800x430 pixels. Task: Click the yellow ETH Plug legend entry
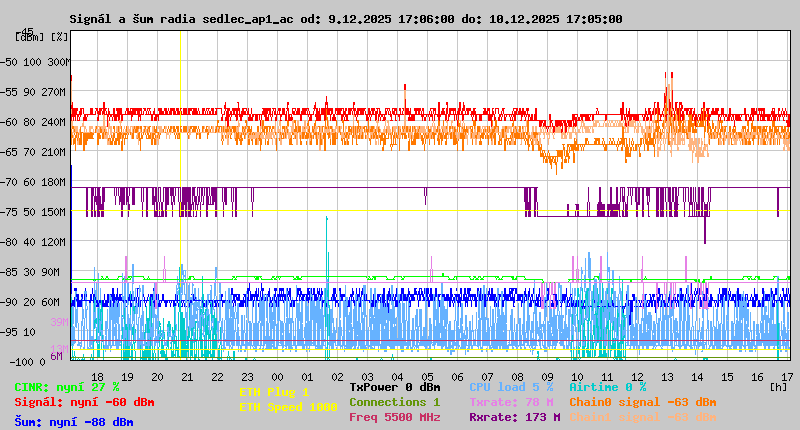pyautogui.click(x=274, y=393)
